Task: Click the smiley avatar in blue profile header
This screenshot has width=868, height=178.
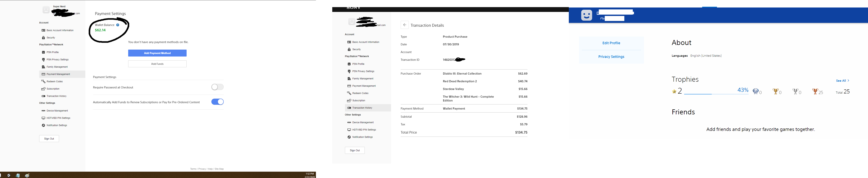Action: point(586,15)
